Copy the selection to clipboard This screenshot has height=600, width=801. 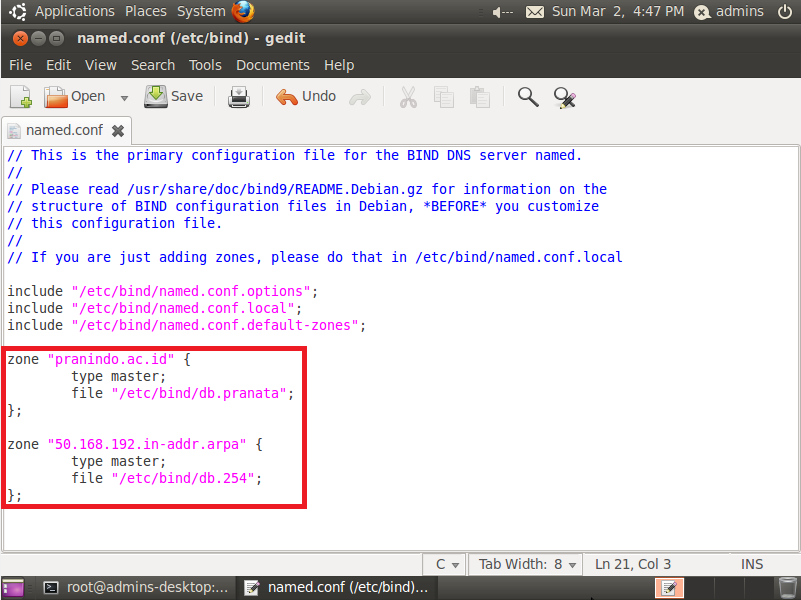[443, 96]
